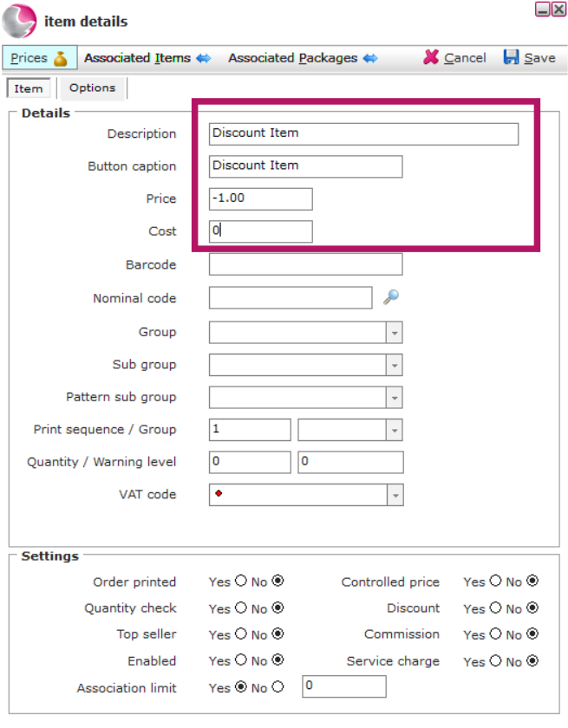Image resolution: width=568 pixels, height=728 pixels.
Task: Click into the Barcode input field
Action: pos(305,264)
